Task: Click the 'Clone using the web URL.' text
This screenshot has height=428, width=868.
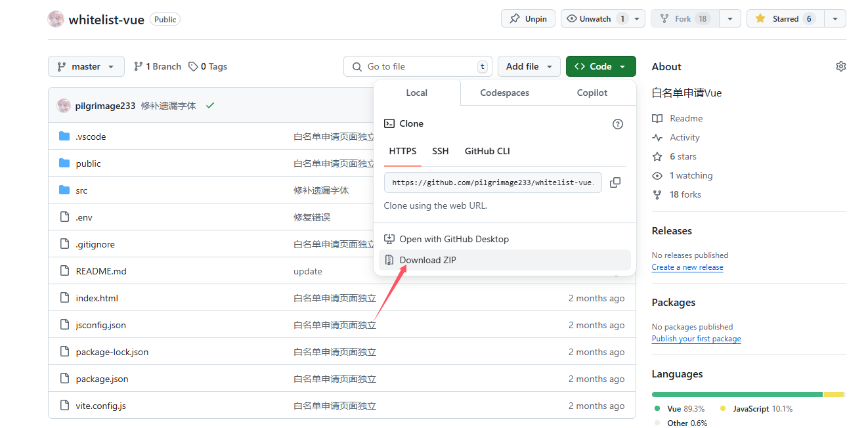Action: tap(435, 205)
